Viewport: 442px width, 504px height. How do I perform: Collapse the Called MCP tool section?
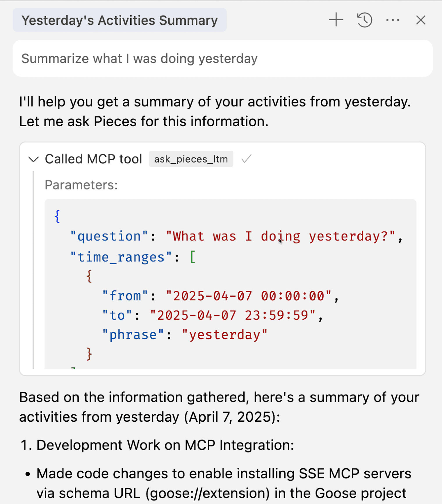point(34,159)
